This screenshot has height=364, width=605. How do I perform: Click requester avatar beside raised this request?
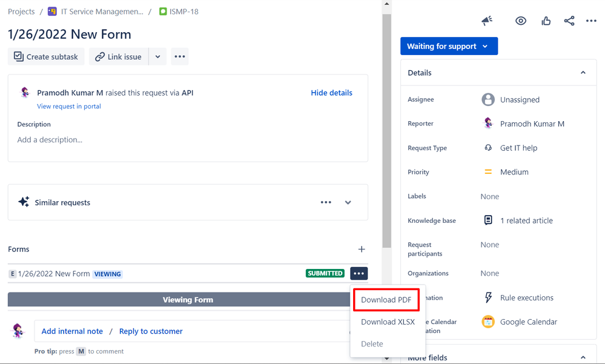25,93
